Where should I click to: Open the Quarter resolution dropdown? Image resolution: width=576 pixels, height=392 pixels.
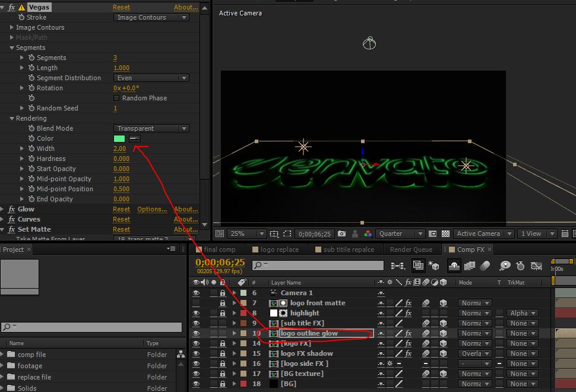tap(401, 234)
